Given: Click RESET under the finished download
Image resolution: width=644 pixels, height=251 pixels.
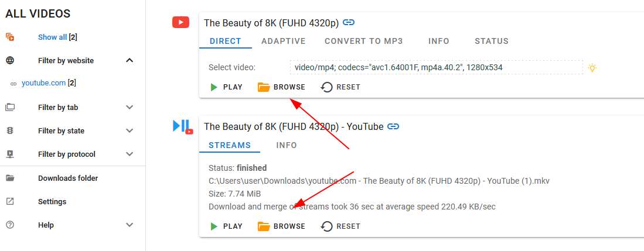Looking at the screenshot, I should coord(340,226).
